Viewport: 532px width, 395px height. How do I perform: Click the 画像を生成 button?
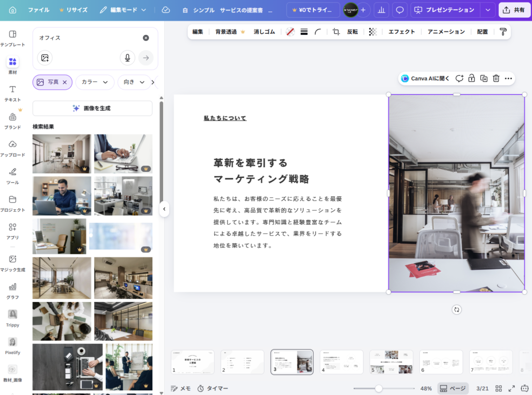coord(92,108)
